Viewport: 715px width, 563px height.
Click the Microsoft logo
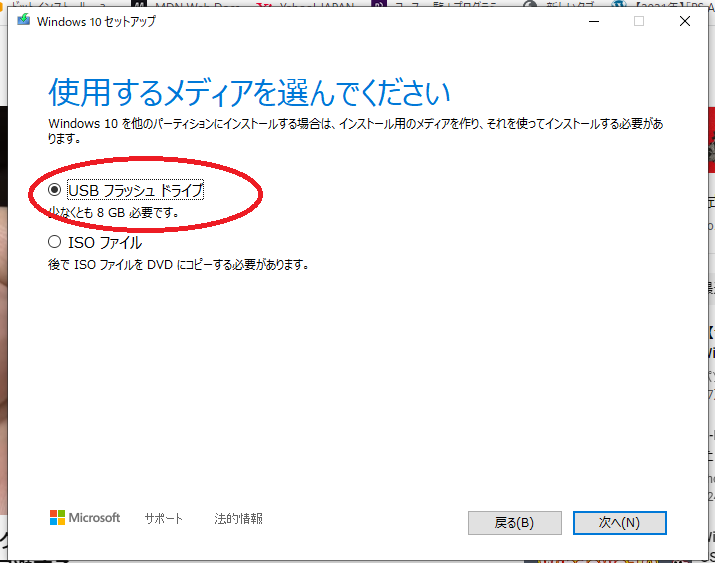[85, 517]
